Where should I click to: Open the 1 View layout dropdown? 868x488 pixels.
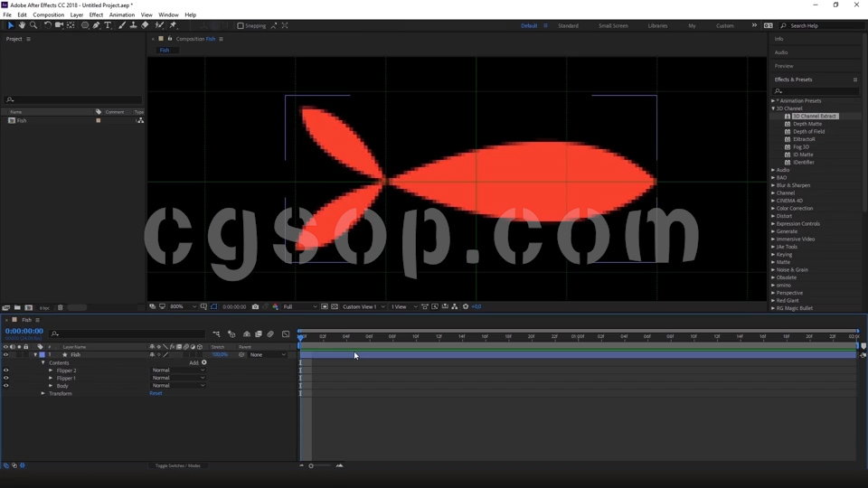pyautogui.click(x=404, y=306)
